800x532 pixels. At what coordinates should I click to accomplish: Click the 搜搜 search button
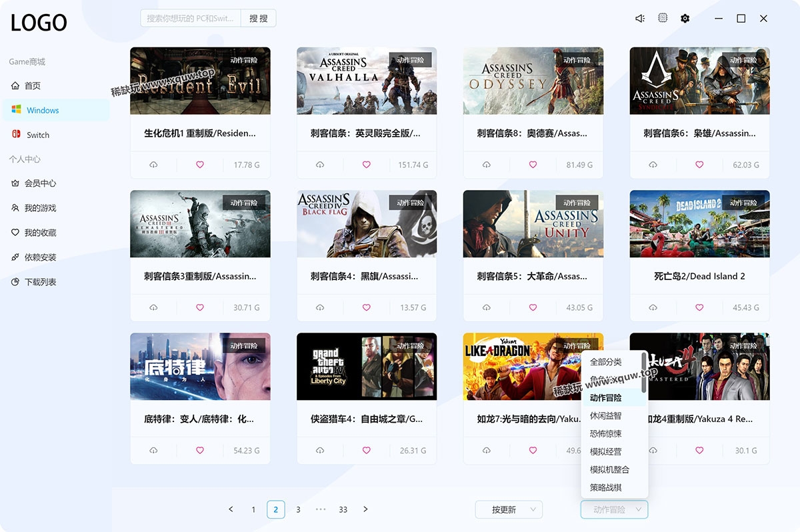click(259, 19)
